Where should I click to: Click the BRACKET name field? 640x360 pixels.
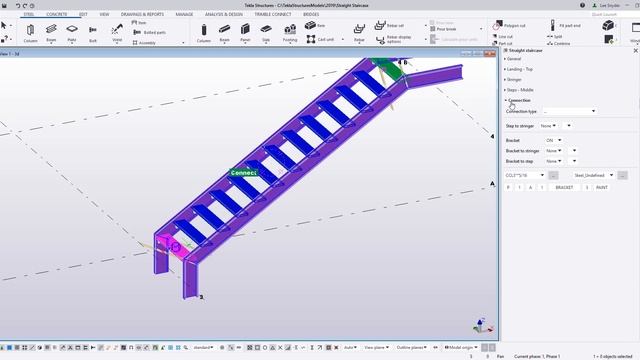coord(564,187)
